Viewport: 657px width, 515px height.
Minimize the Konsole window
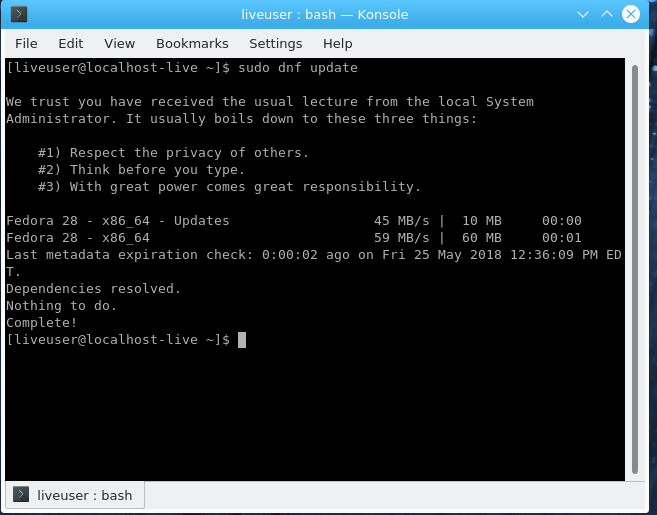(582, 15)
